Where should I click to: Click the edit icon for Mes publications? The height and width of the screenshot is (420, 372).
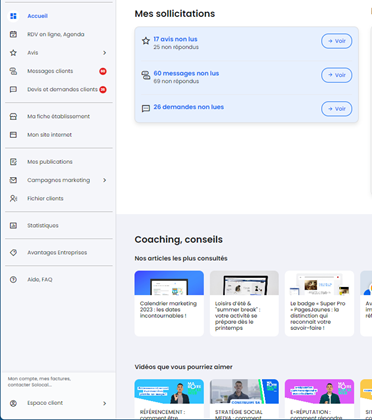point(13,162)
